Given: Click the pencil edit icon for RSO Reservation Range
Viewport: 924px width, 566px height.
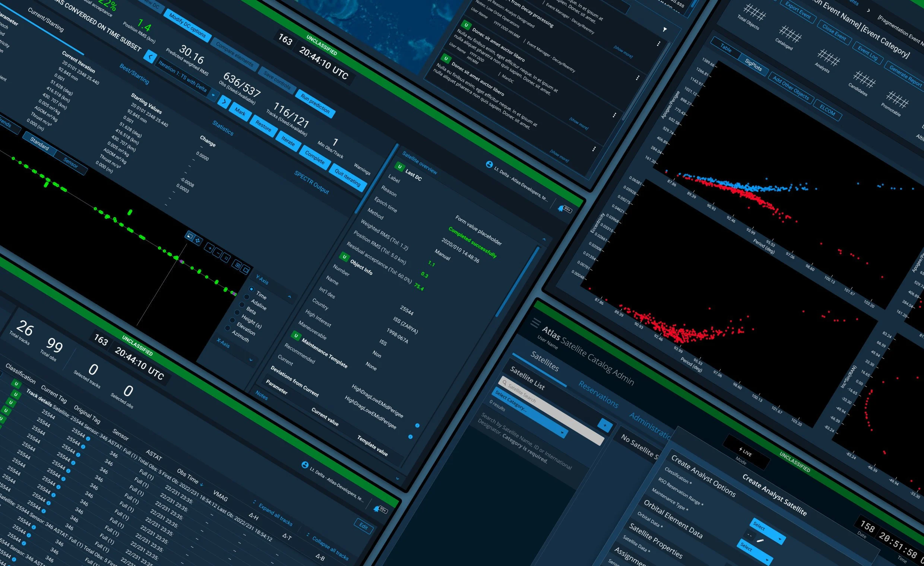Looking at the screenshot, I should [x=760, y=540].
